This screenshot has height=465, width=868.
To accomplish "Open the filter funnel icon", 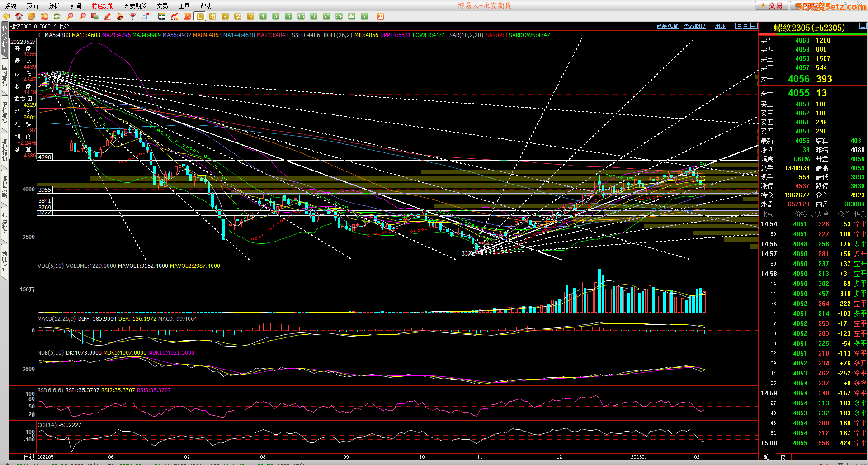I will click(133, 16).
